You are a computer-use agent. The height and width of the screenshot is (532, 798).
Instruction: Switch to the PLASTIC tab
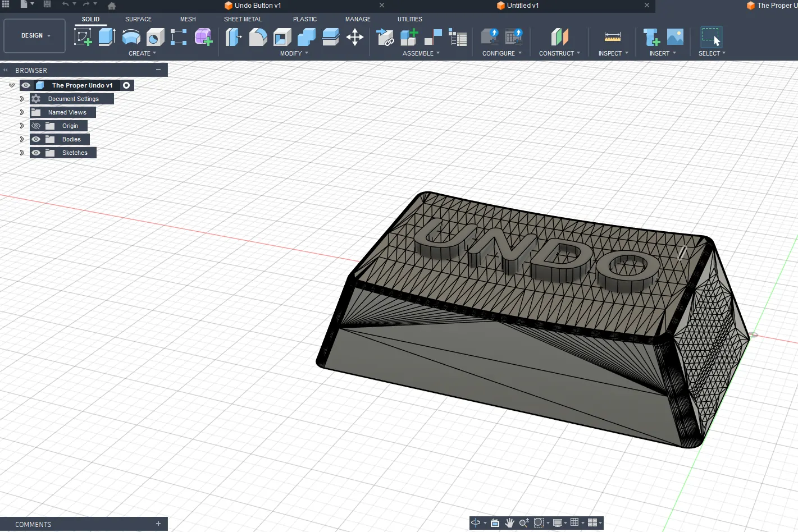pyautogui.click(x=305, y=19)
